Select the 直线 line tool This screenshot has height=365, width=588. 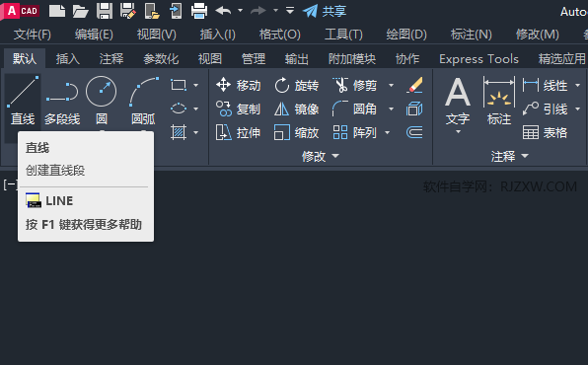23,101
